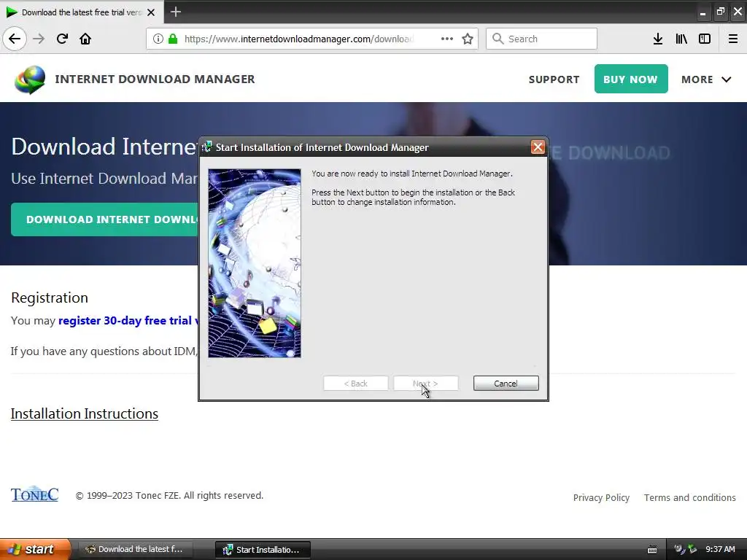Click the installer globe artwork image

(255, 262)
